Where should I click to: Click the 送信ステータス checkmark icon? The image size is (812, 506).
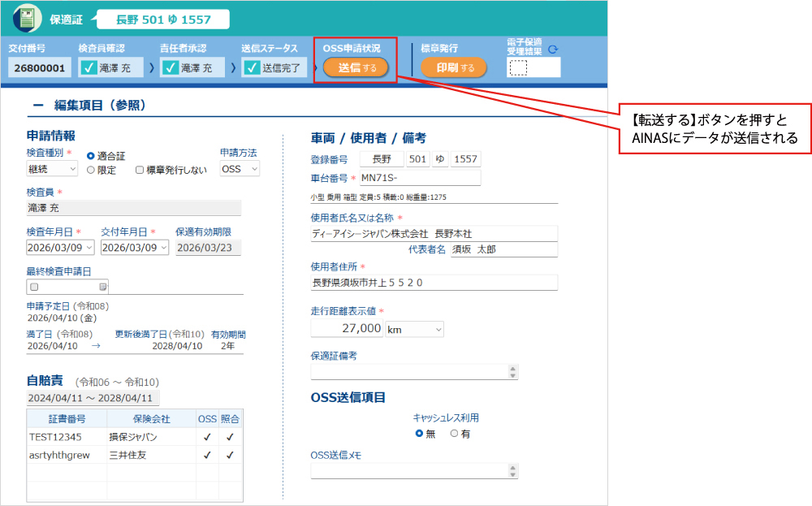(x=251, y=68)
